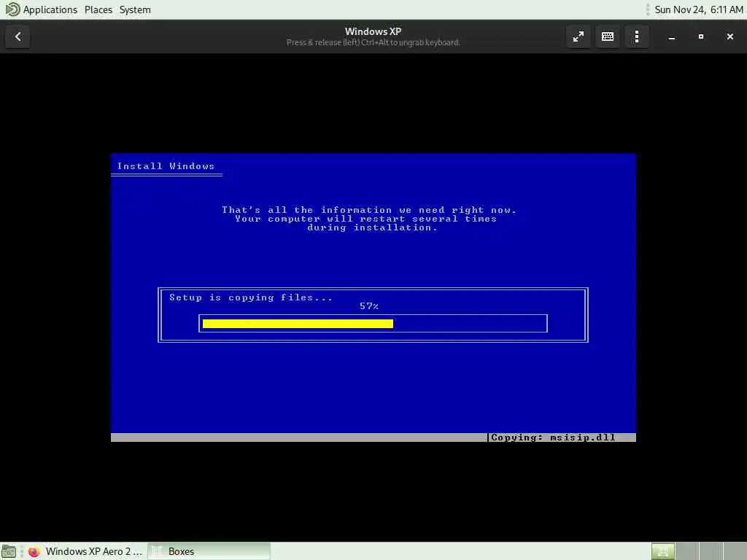This screenshot has width=747, height=560.
Task: Click the Firefox icon in the taskbar
Action: tap(34, 551)
